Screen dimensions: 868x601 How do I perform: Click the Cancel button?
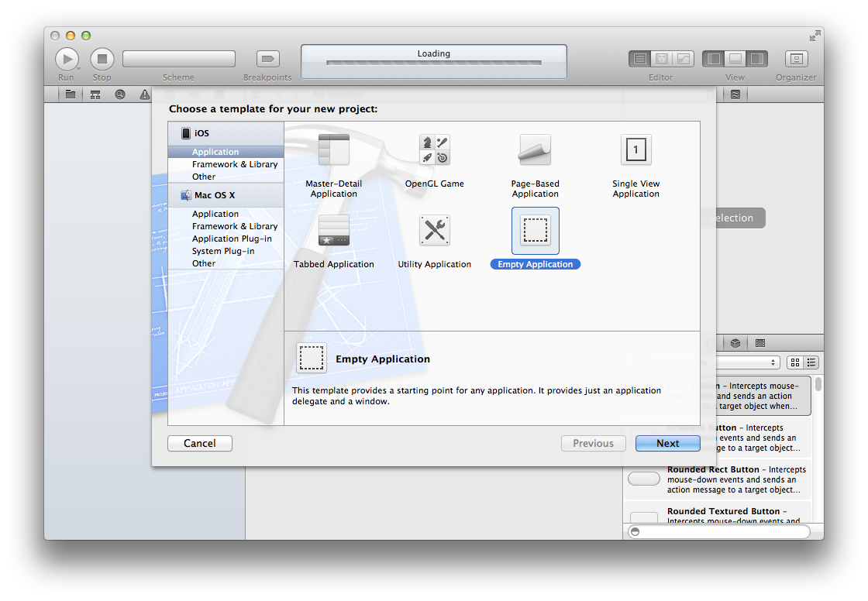click(200, 444)
